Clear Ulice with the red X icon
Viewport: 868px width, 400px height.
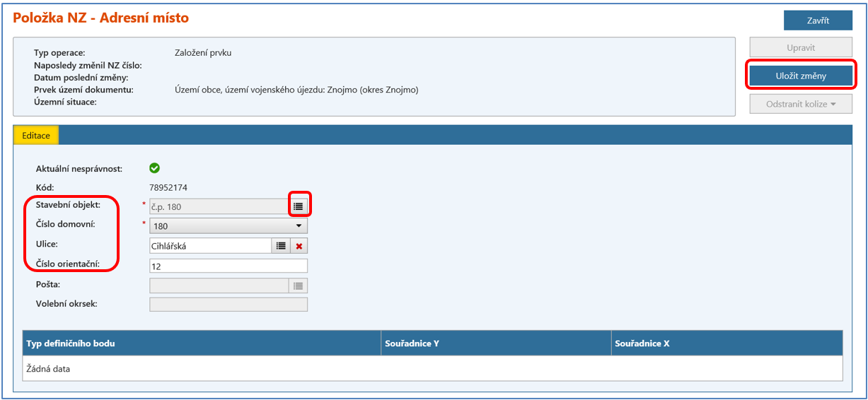click(299, 246)
